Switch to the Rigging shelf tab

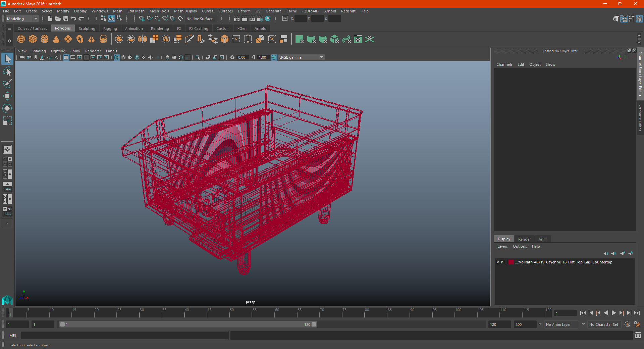click(x=110, y=29)
